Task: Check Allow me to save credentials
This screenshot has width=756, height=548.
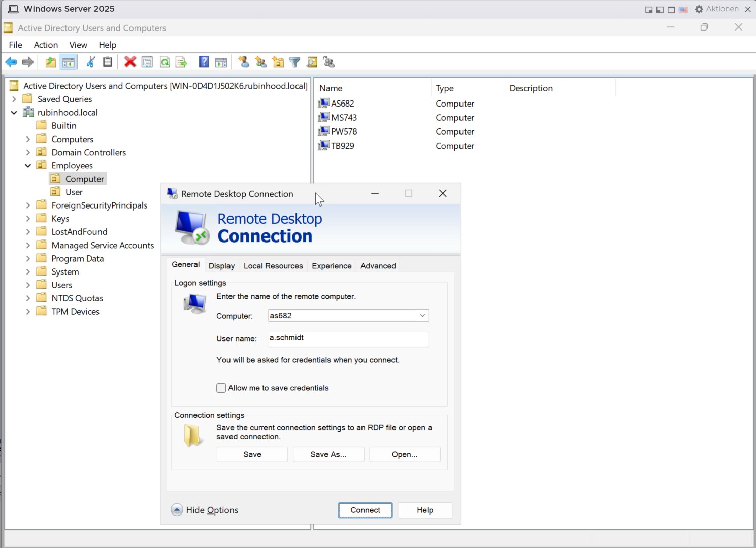Action: point(221,388)
